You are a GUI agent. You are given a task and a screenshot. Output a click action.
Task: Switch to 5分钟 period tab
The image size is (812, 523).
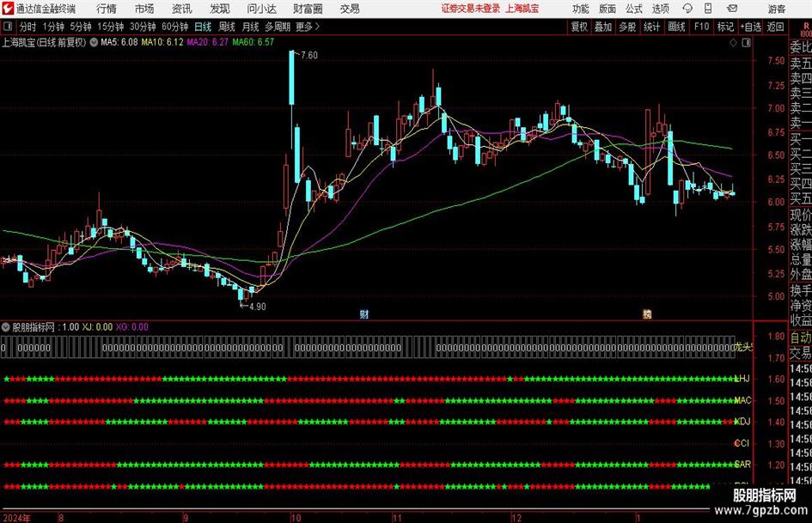point(80,27)
